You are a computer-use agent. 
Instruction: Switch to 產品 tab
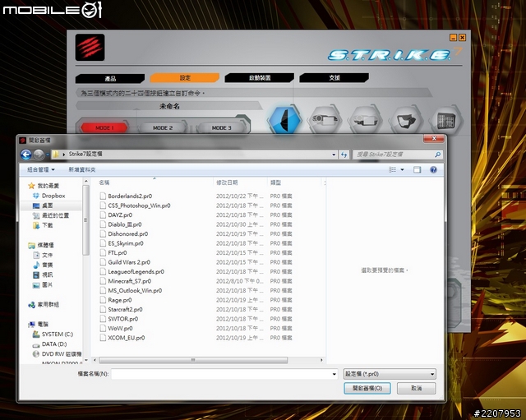(110, 79)
